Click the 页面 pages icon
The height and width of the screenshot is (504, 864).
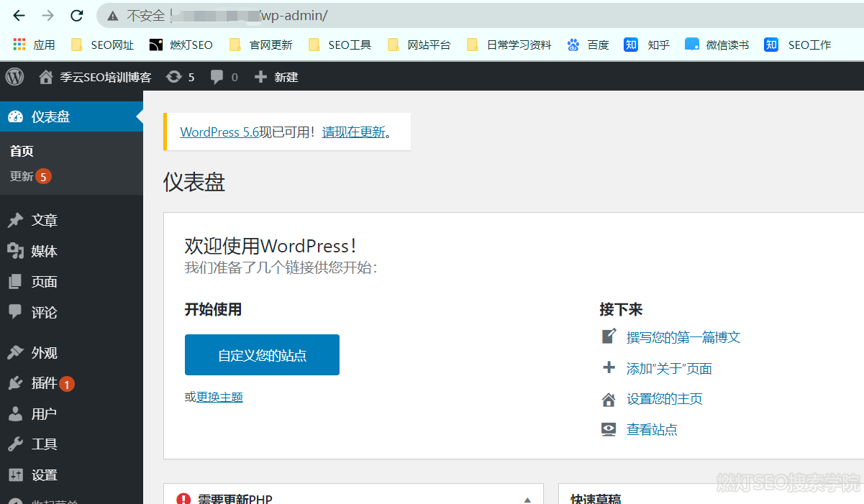coord(15,282)
